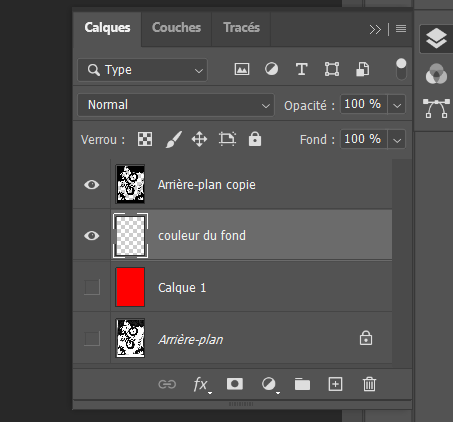Open the Normal blend mode dropdown

pos(176,105)
